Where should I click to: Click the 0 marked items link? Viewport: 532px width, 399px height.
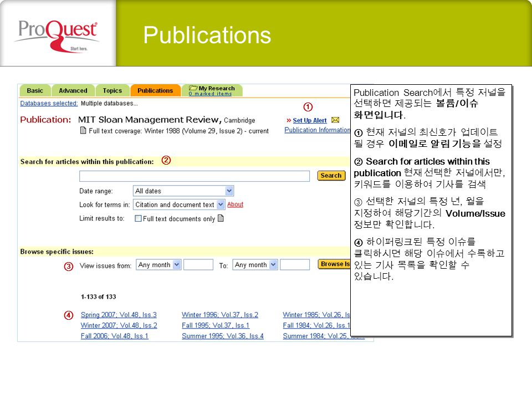[x=210, y=94]
